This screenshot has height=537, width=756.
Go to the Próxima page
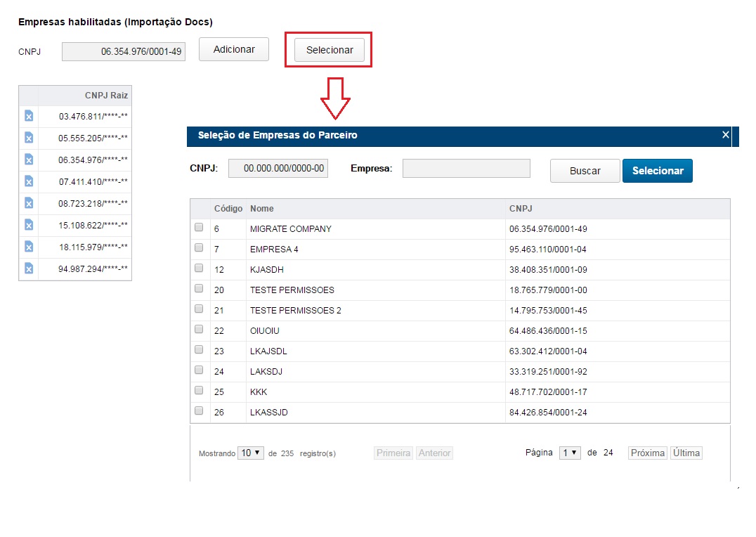647,453
